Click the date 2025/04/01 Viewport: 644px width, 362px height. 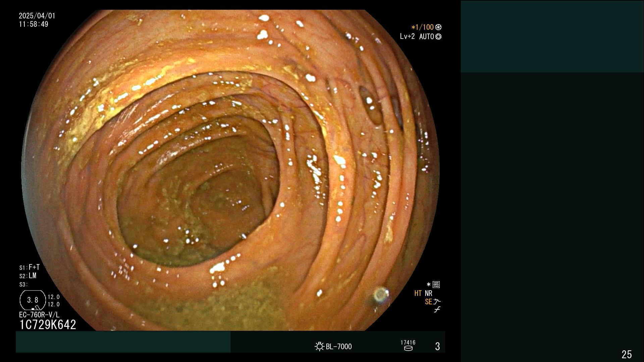pyautogui.click(x=37, y=16)
